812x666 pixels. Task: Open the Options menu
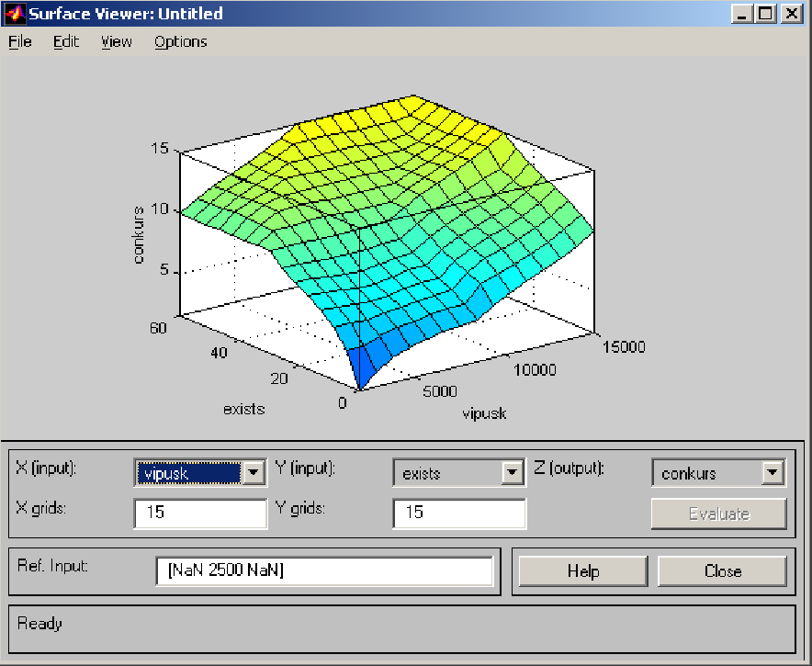(x=181, y=42)
